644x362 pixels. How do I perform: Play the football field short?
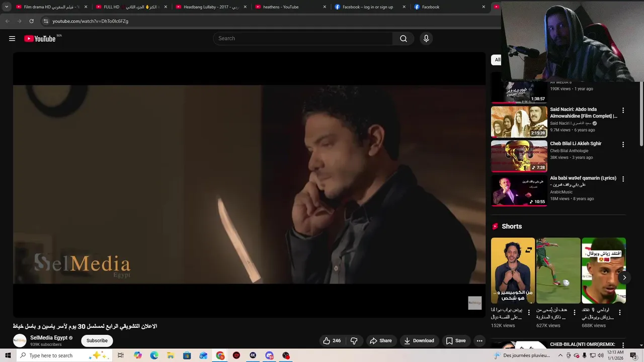[558, 270]
